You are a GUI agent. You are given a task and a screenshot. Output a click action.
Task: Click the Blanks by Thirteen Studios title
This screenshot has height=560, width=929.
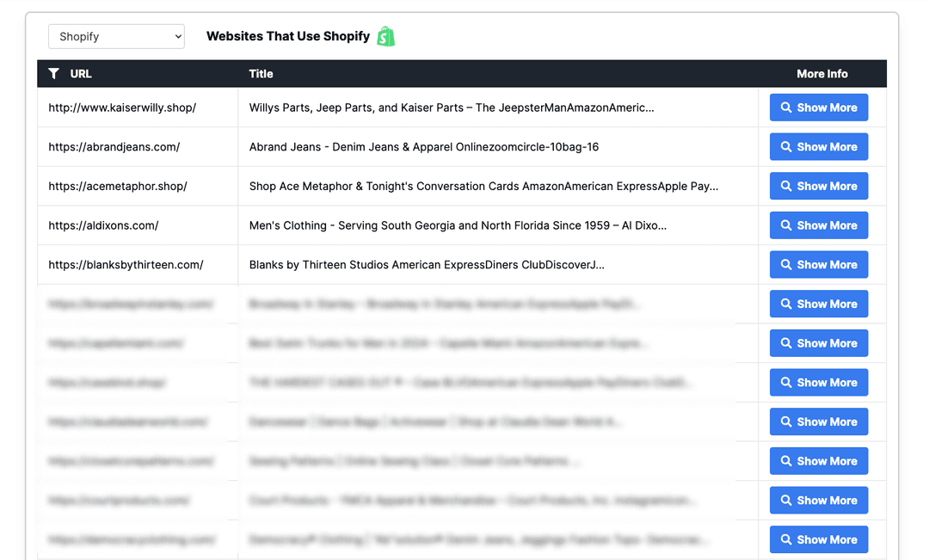click(427, 265)
